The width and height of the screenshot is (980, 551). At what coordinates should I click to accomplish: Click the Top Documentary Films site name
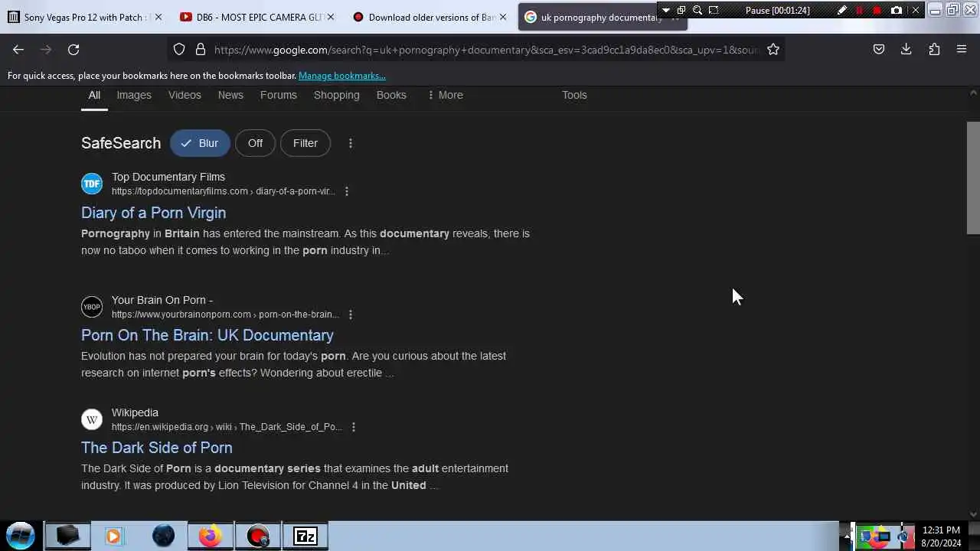[168, 177]
